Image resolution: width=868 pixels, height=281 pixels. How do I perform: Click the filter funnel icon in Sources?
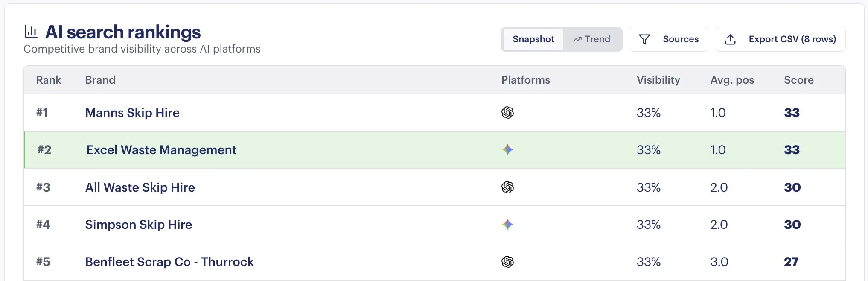point(644,39)
